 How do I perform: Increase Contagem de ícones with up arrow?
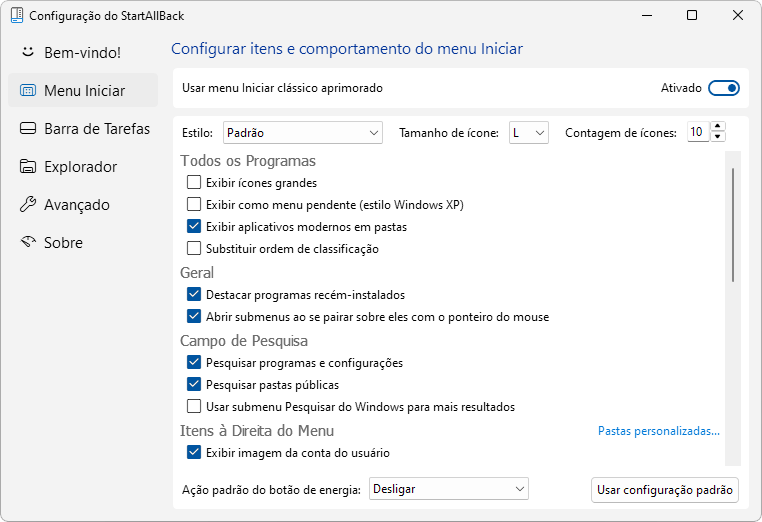pyautogui.click(x=717, y=127)
